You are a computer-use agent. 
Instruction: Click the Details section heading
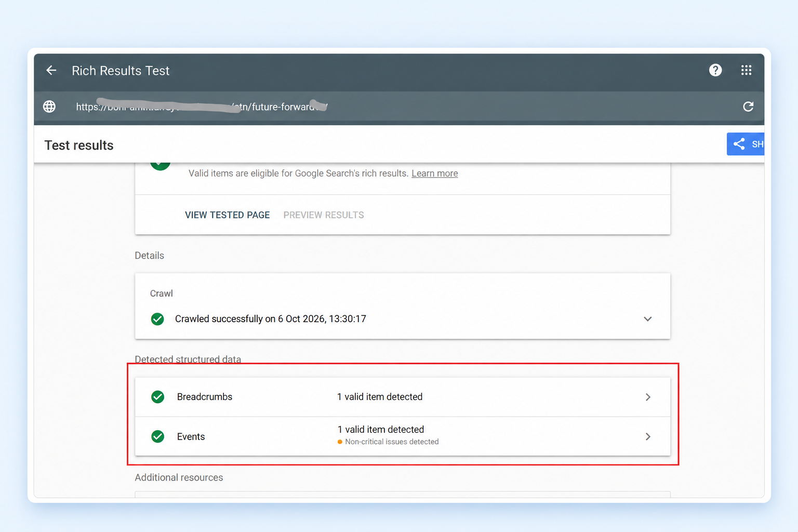pos(150,256)
